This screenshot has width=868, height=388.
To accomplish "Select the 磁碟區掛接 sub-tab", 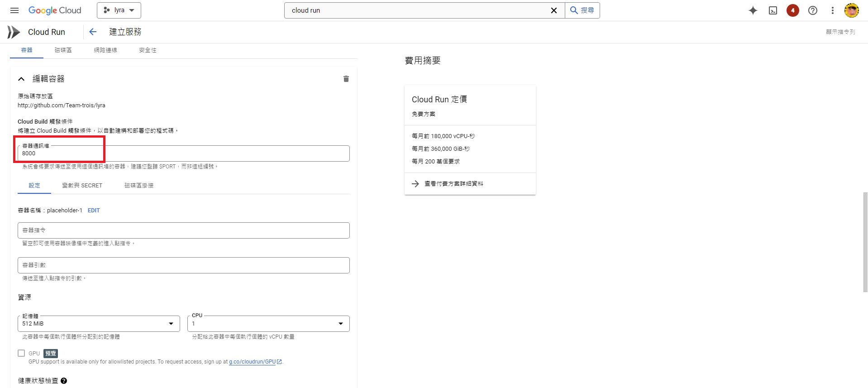I will 139,186.
